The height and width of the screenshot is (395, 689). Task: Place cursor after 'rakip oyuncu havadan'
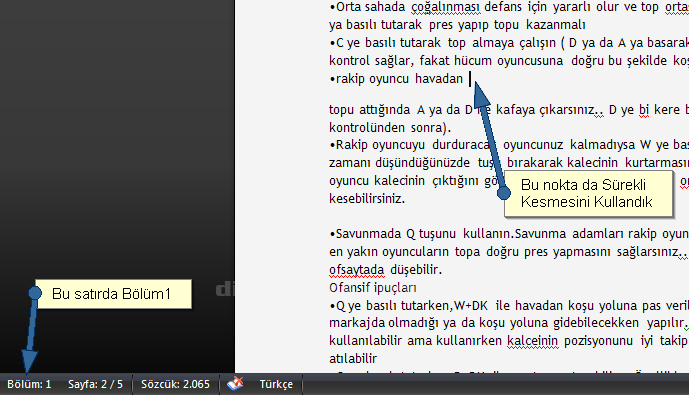point(469,79)
